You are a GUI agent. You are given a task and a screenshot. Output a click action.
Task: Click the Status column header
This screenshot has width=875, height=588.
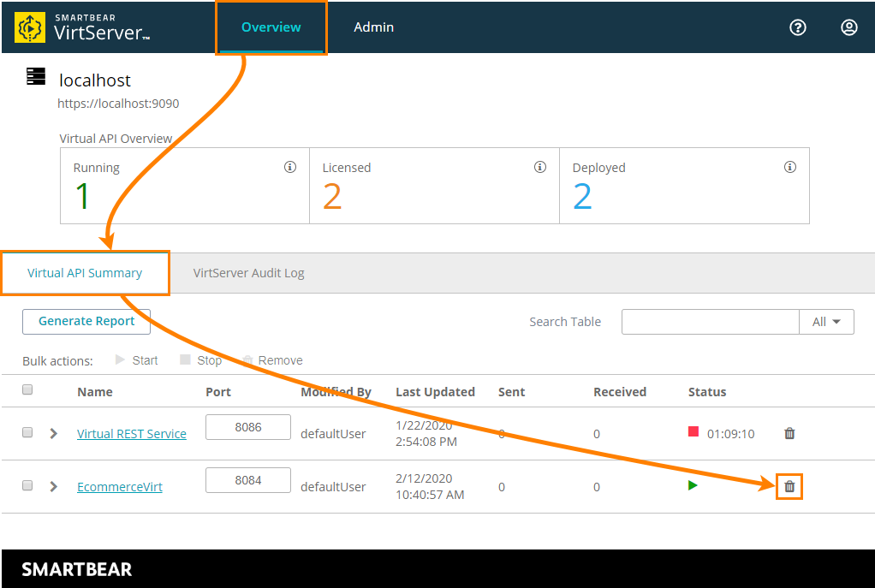pos(707,392)
